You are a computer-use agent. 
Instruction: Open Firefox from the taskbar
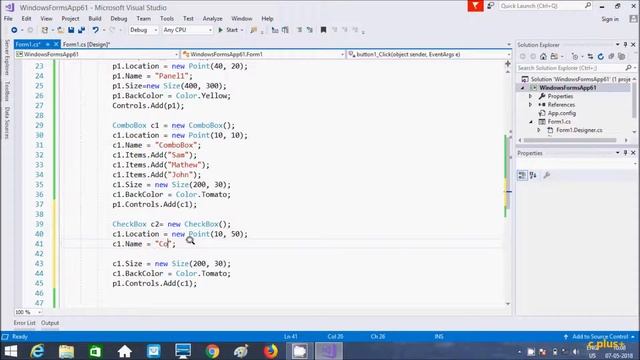[270, 351]
